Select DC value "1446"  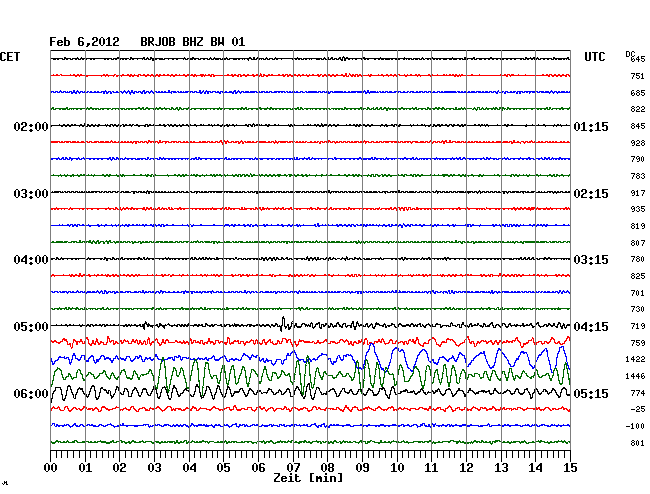click(x=635, y=376)
